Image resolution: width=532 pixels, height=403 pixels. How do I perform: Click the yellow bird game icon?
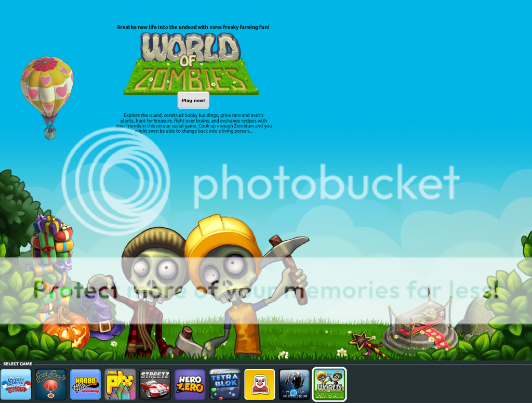click(259, 384)
